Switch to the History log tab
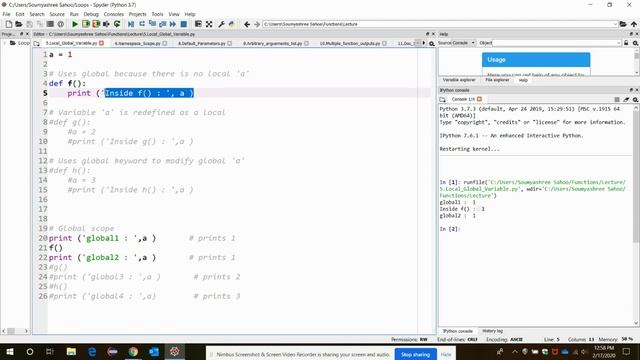This screenshot has width=640, height=360. coord(492,331)
